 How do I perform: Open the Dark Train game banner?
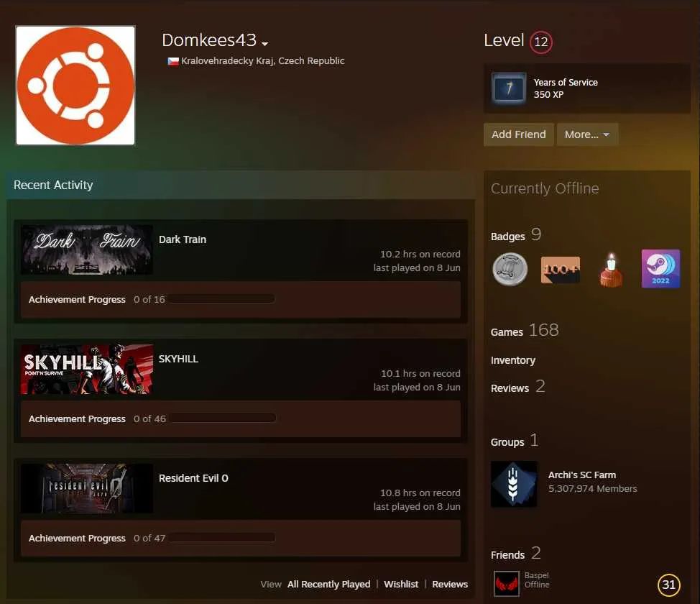[x=87, y=250]
